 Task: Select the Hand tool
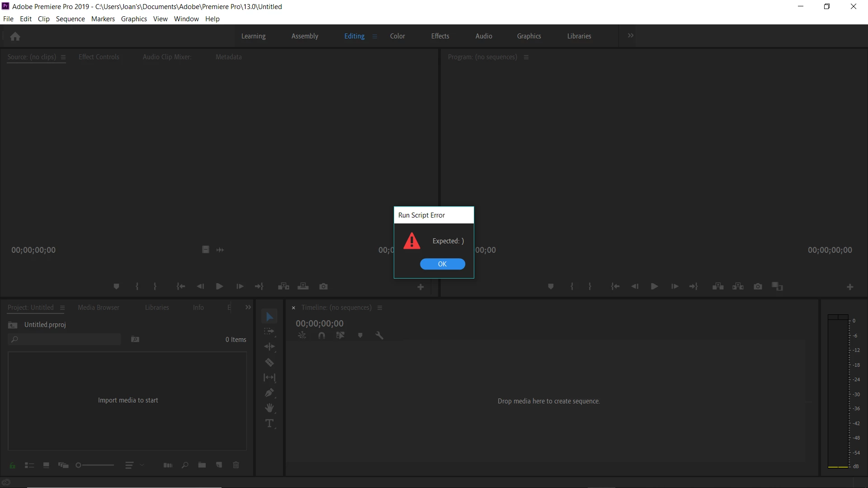click(269, 408)
